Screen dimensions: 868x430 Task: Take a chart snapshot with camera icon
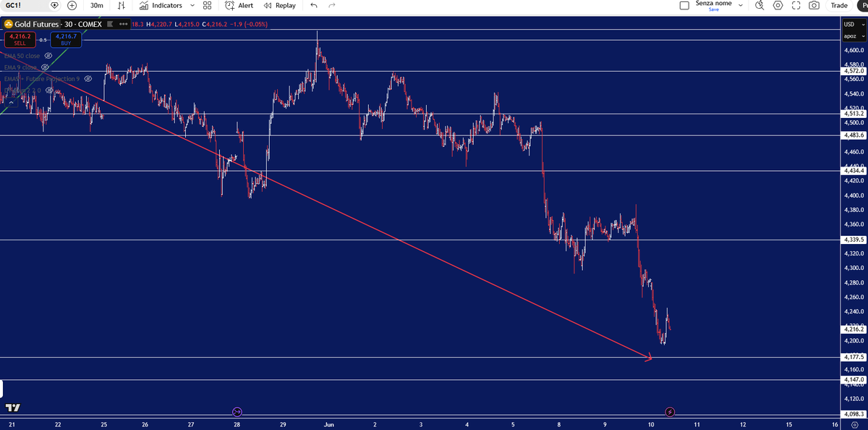pos(814,5)
